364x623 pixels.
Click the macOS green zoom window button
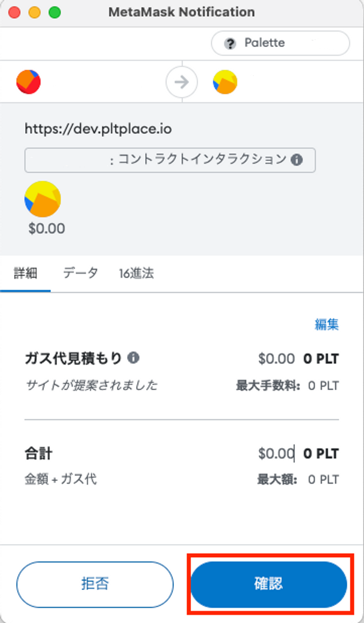[55, 13]
